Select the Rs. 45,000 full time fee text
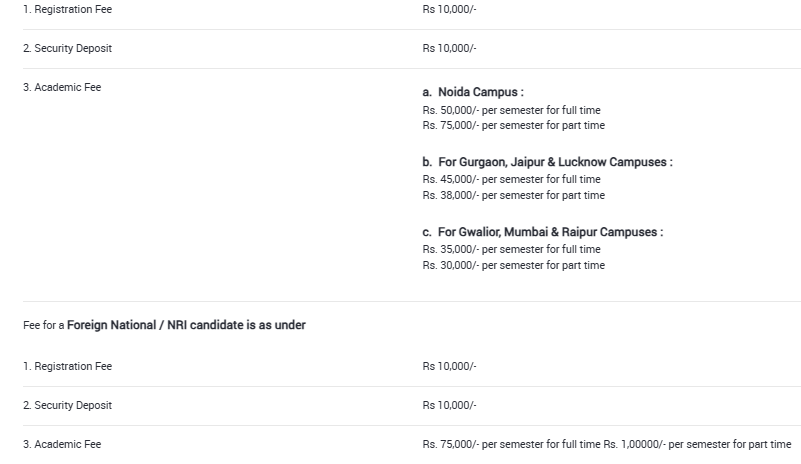801x464 pixels. (511, 180)
